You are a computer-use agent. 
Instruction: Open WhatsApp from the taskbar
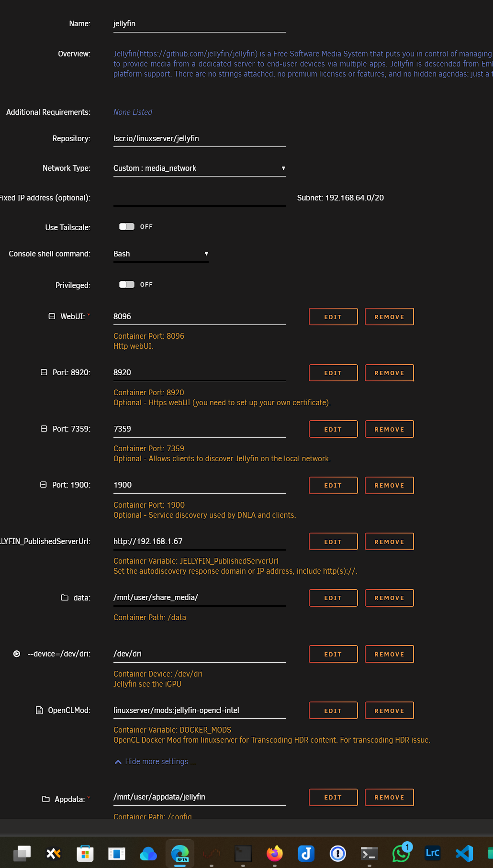pos(401,853)
